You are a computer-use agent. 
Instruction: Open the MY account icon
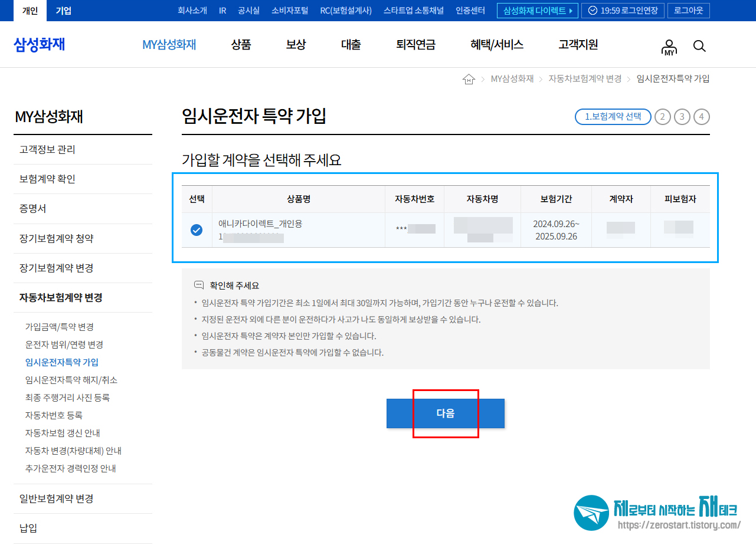669,47
